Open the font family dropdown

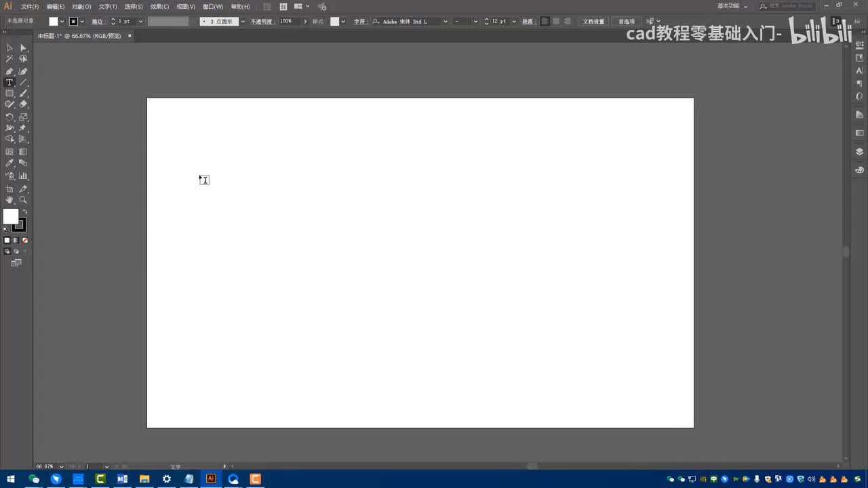pyautogui.click(x=446, y=22)
